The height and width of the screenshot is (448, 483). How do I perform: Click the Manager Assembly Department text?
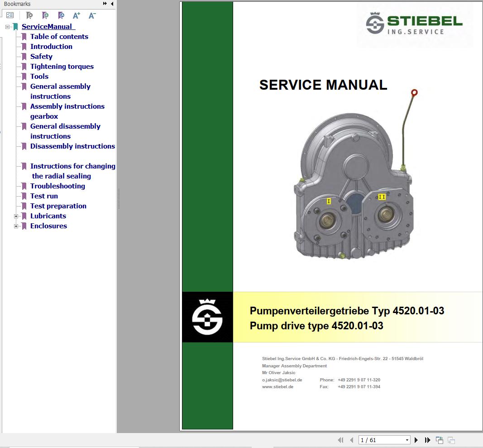click(x=294, y=366)
